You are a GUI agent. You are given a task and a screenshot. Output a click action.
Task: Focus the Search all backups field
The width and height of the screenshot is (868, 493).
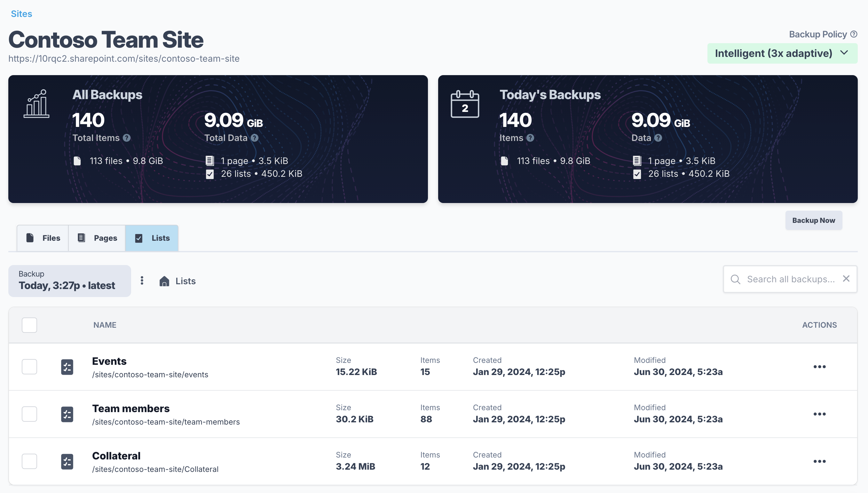[x=791, y=279]
